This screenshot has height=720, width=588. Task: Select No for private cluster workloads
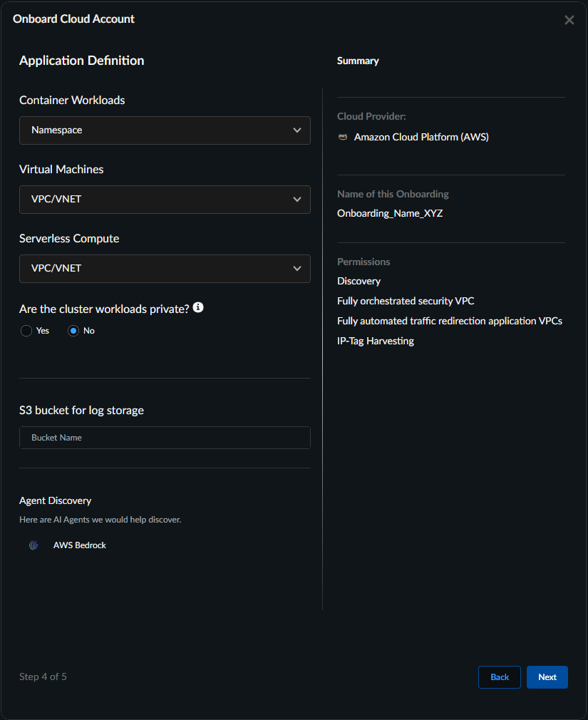pos(73,331)
